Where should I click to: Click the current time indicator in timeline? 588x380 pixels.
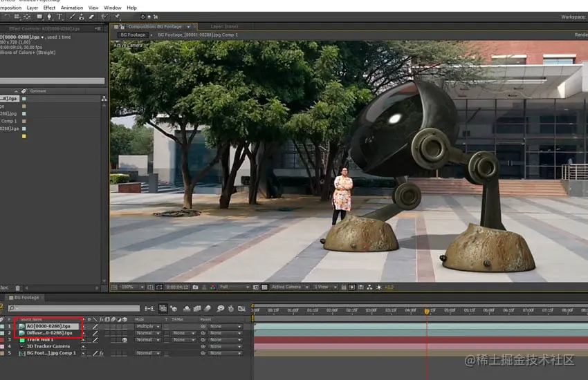tap(427, 311)
